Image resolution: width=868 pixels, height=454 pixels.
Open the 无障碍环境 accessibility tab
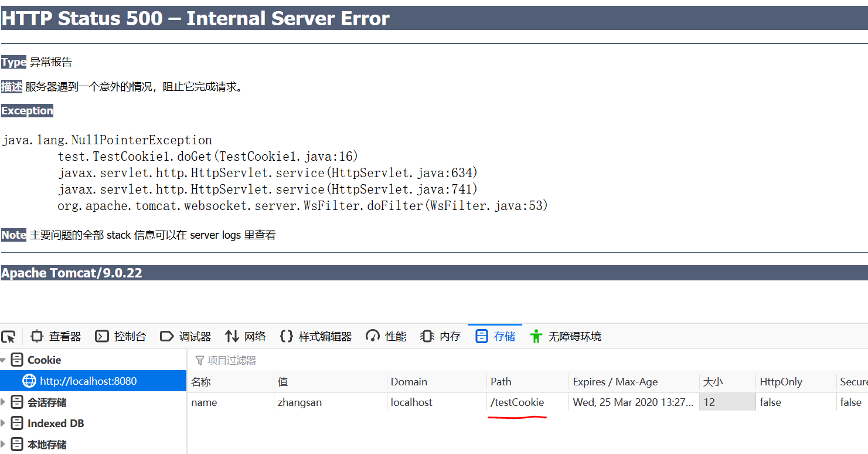[x=566, y=337]
